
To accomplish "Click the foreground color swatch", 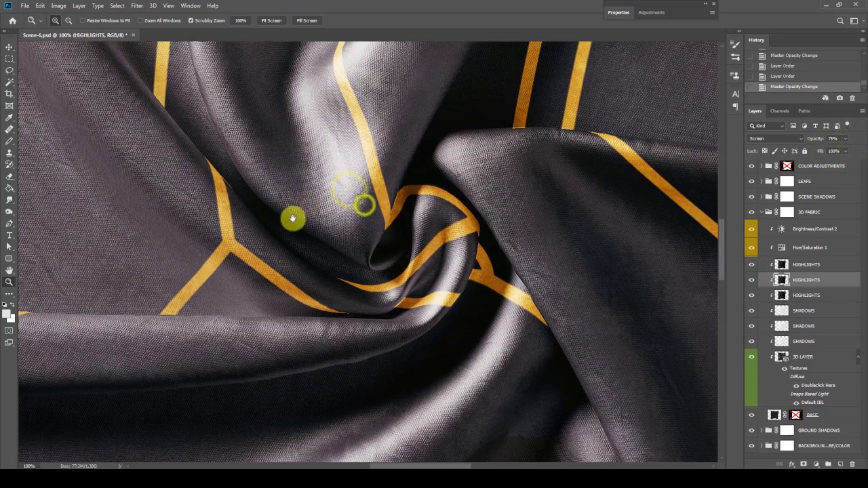I will (x=7, y=312).
